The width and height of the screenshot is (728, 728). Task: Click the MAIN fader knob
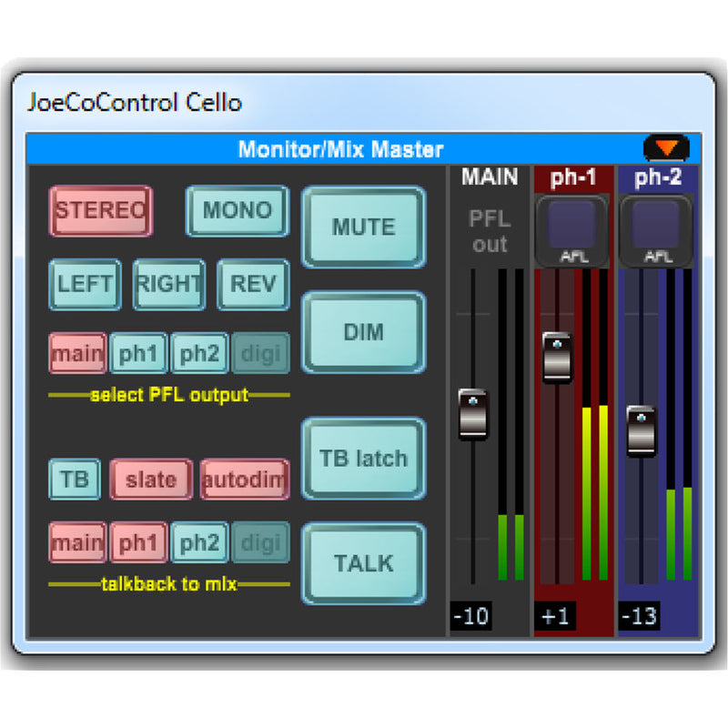(473, 415)
